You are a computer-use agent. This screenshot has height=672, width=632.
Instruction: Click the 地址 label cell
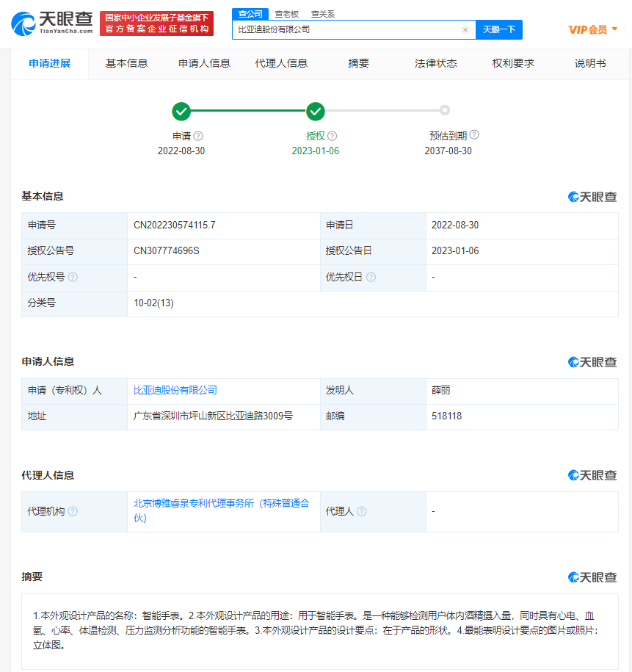coord(75,416)
